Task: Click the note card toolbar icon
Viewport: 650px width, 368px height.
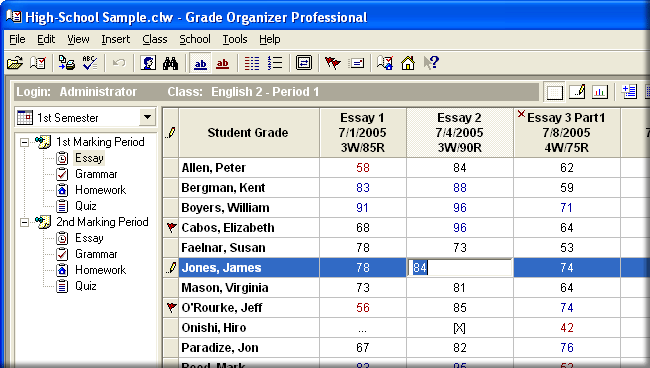Action: pyautogui.click(x=357, y=63)
